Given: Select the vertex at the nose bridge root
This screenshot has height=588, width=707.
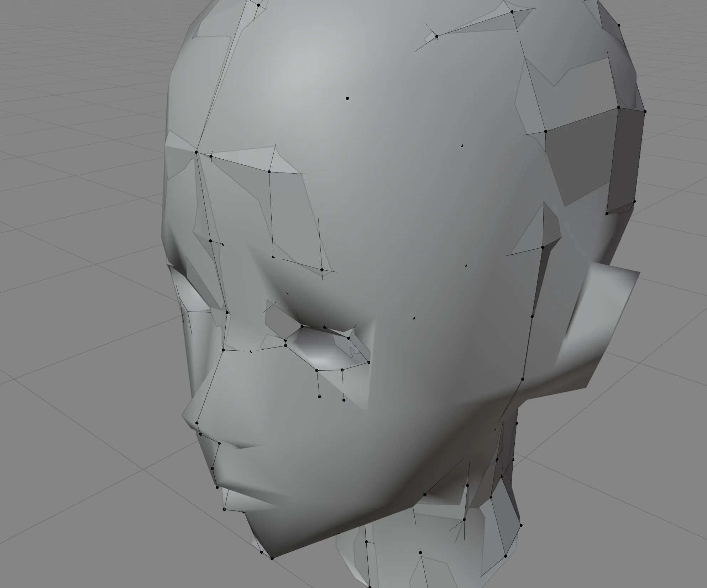Looking at the screenshot, I should point(223,350).
